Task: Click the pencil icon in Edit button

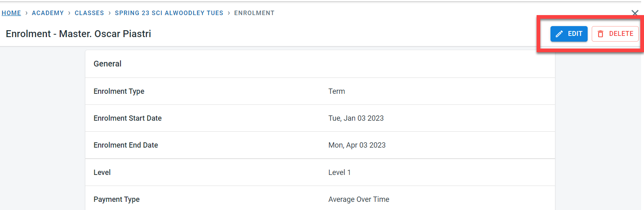Action: 559,34
